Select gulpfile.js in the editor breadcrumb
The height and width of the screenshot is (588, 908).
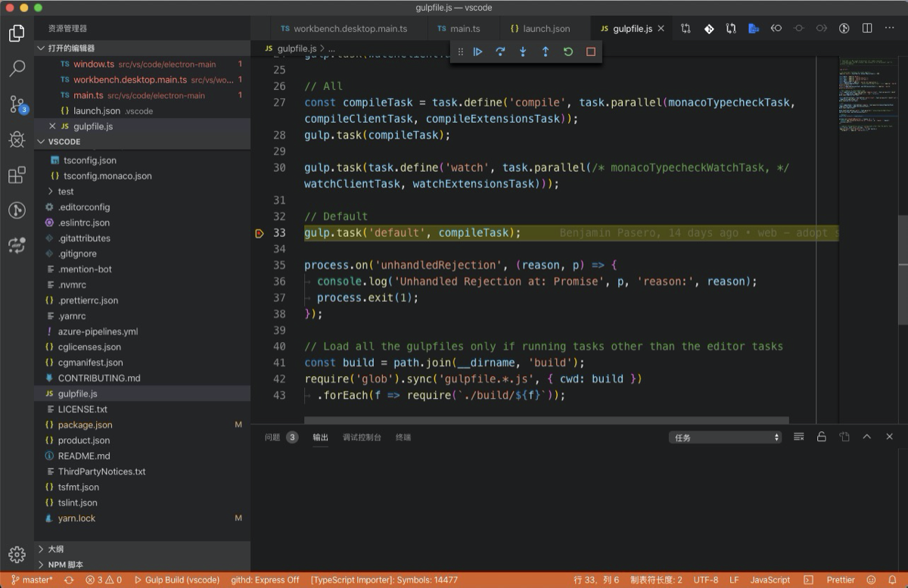coord(295,47)
